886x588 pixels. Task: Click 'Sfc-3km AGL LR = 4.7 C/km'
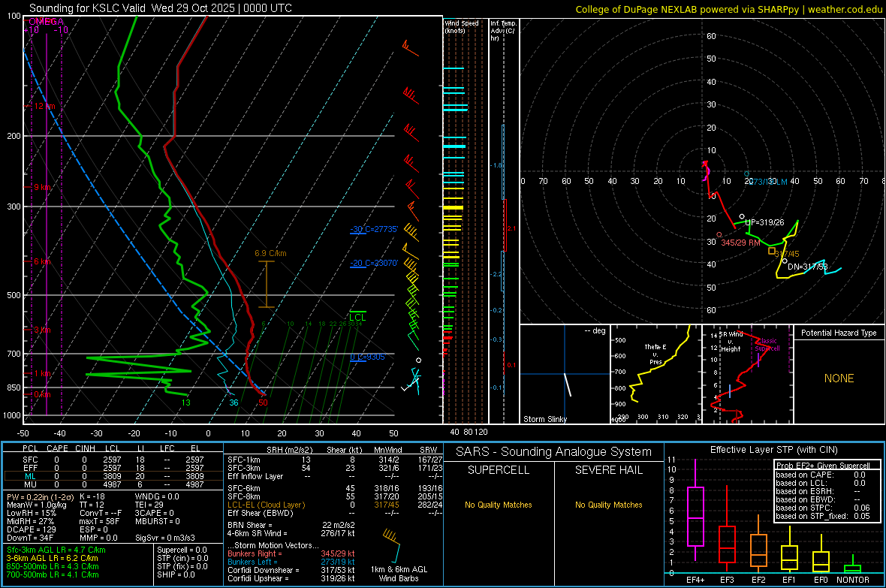click(x=56, y=550)
